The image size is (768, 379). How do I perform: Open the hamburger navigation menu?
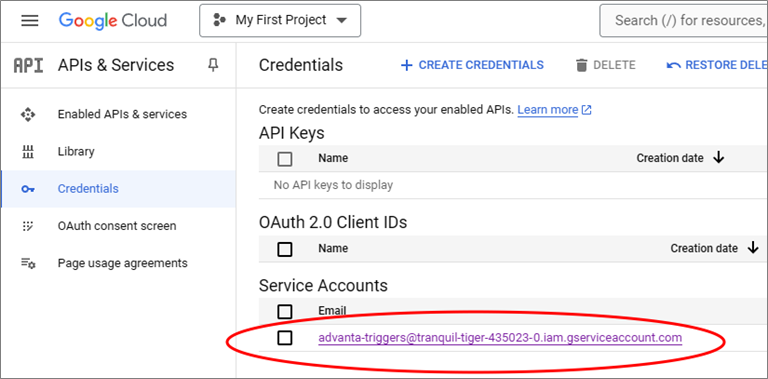point(30,21)
